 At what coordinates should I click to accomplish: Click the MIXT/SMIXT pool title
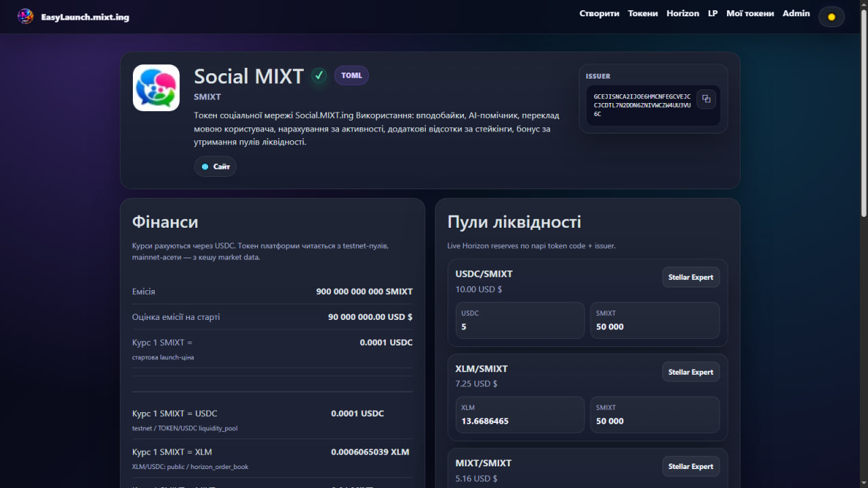click(484, 463)
